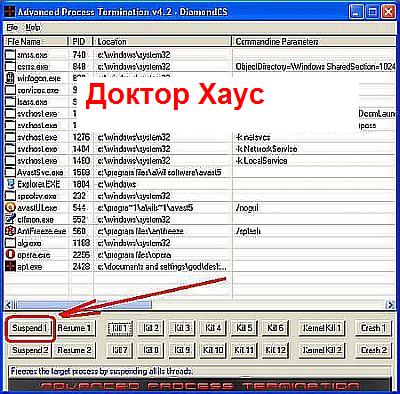
Task: Click the Kill 3 button
Action: 182,328
